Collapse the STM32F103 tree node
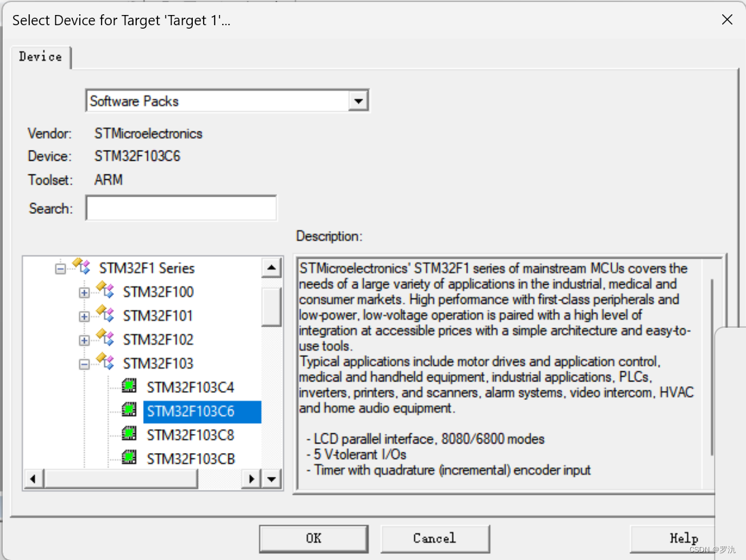Viewport: 746px width, 560px height. pos(84,364)
